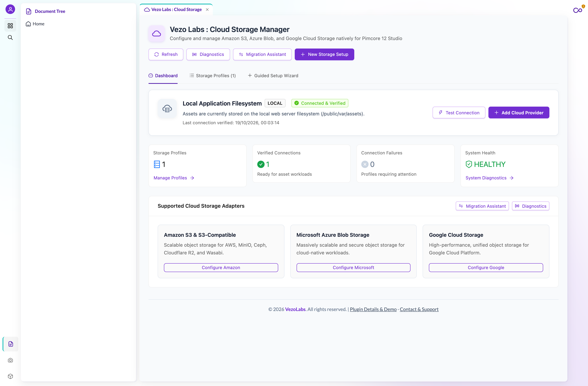Click Configure Amazon

coord(221,268)
